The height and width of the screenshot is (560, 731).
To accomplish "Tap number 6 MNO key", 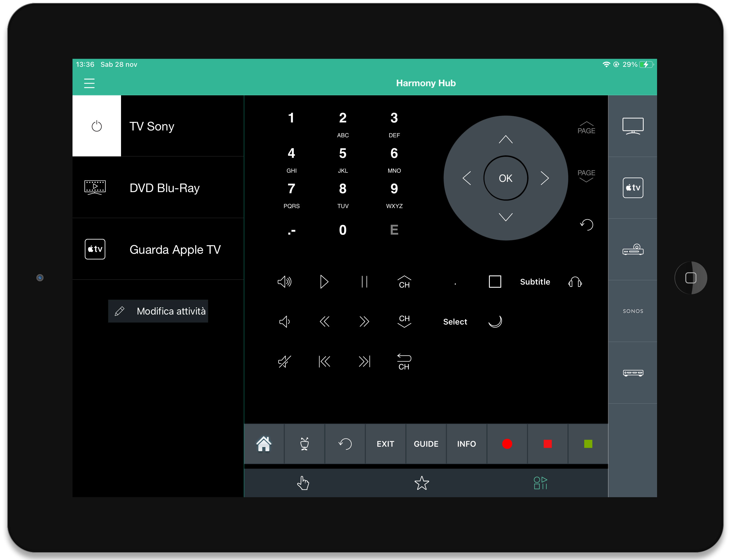I will pyautogui.click(x=394, y=160).
